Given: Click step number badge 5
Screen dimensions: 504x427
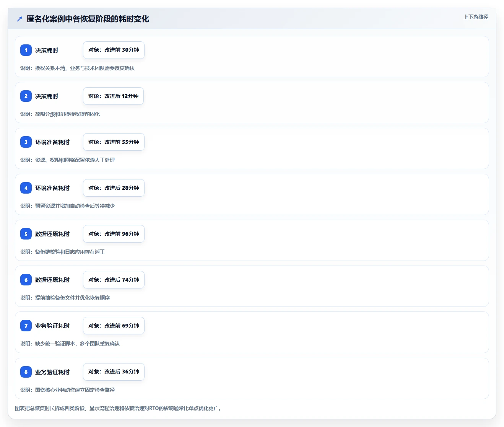Looking at the screenshot, I should [26, 234].
